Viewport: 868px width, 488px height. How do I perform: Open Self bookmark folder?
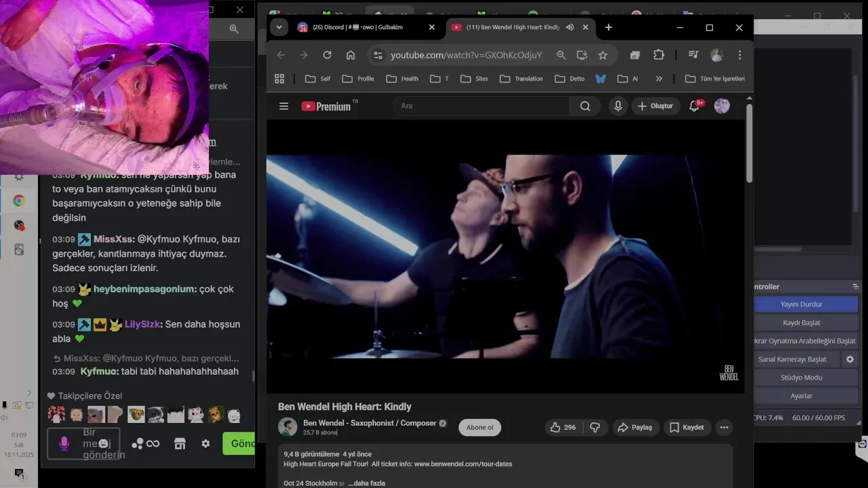point(318,79)
